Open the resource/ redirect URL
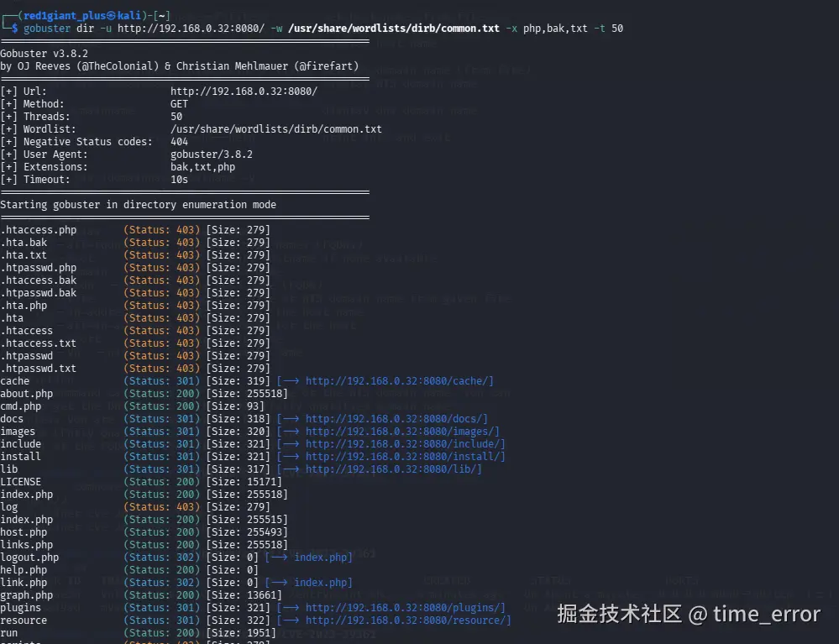The image size is (839, 644). pyautogui.click(x=405, y=620)
